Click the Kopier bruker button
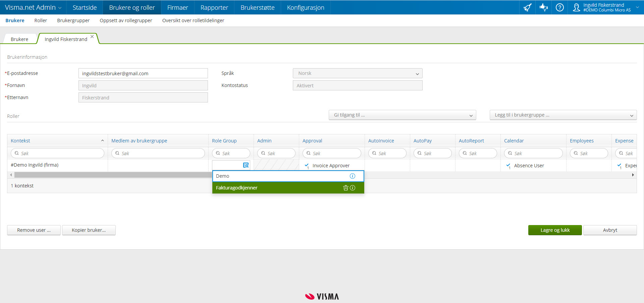Screen dimensions: 644x303 pyautogui.click(x=89, y=230)
